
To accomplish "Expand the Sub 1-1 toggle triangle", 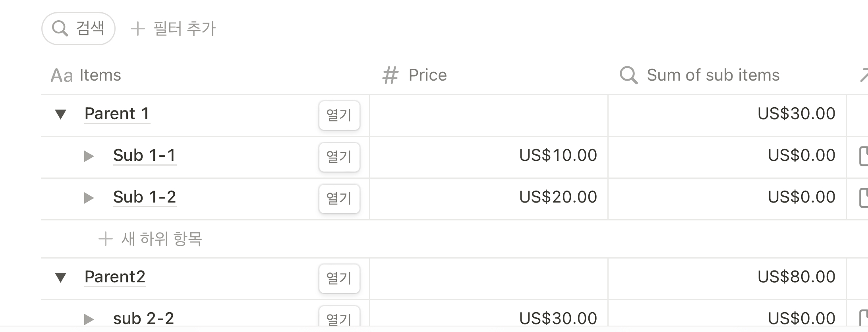I will [x=89, y=156].
